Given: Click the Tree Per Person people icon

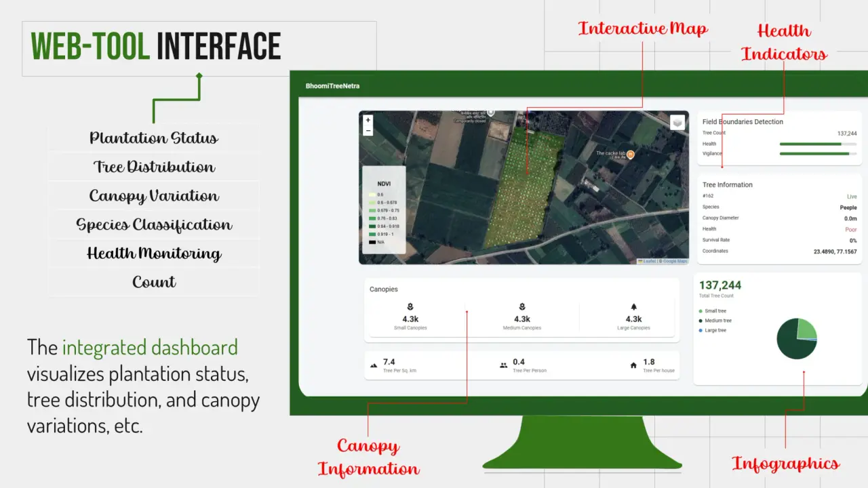Looking at the screenshot, I should click(x=503, y=365).
